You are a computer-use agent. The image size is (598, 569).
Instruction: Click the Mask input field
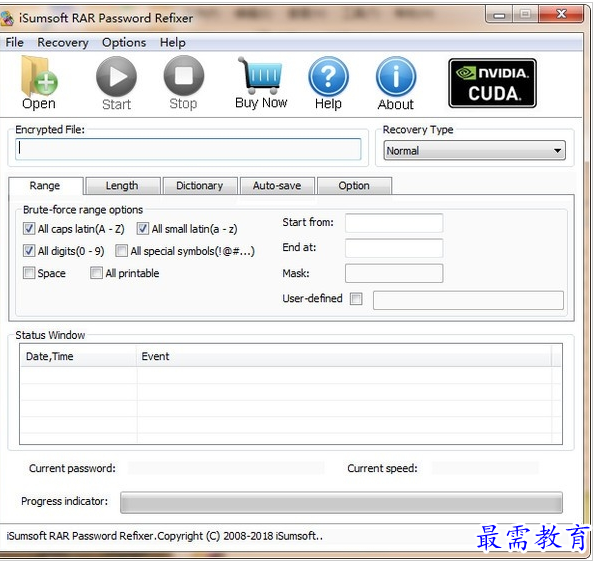394,273
